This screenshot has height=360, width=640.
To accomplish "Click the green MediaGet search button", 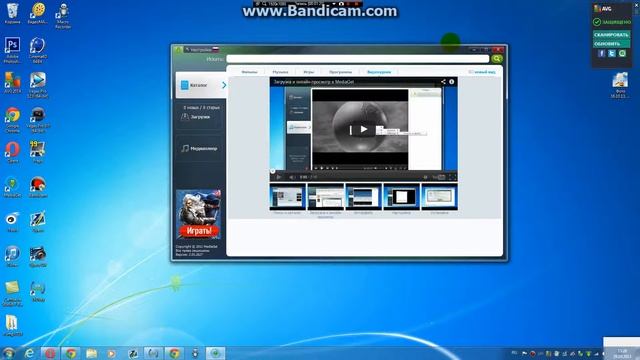I will (497, 59).
